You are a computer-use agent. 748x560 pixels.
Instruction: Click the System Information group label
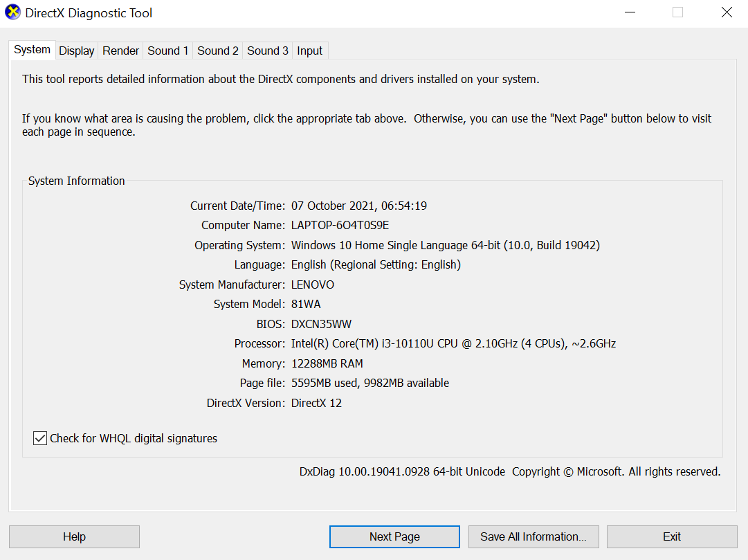76,181
